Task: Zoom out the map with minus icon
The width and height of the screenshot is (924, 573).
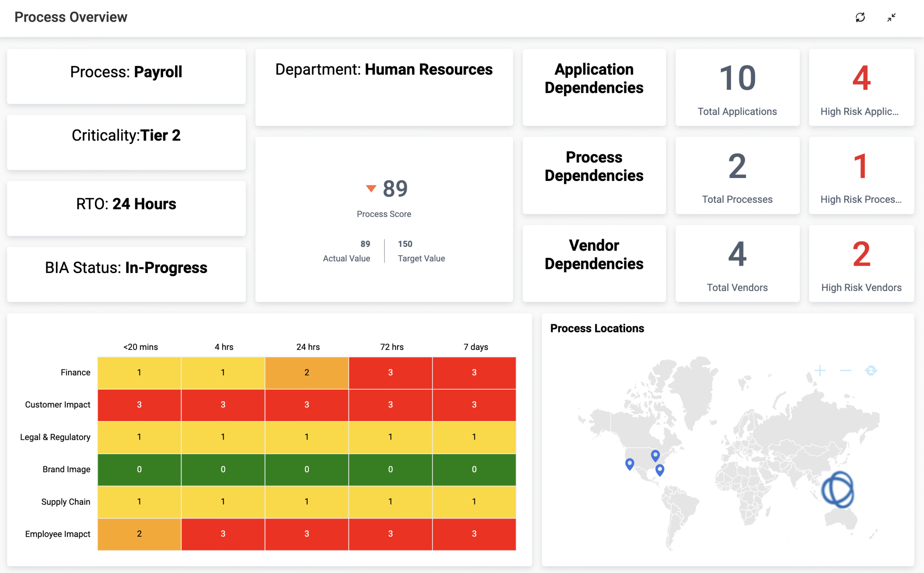Action: [845, 370]
